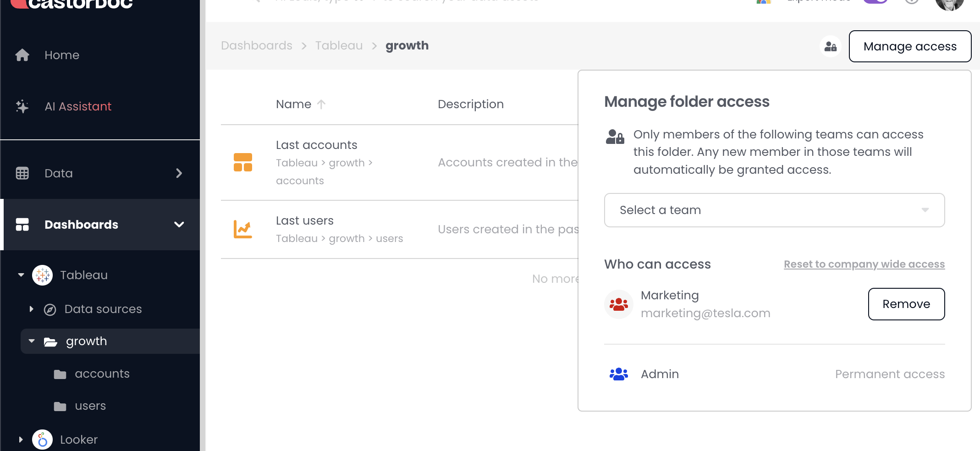Open the Select a team dropdown

(774, 210)
